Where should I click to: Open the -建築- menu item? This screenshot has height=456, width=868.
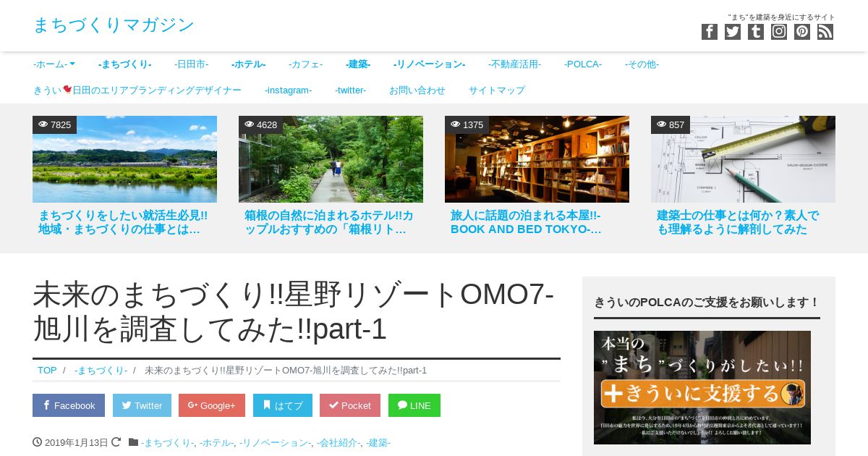coord(358,64)
